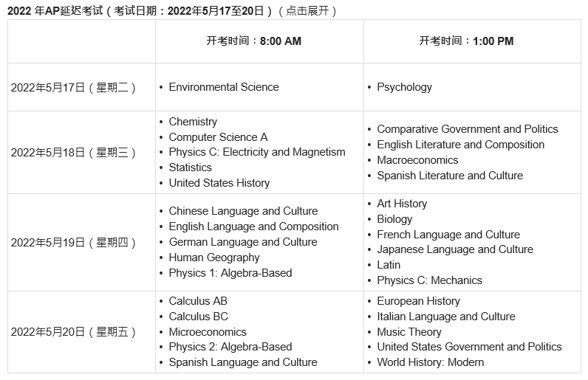The width and height of the screenshot is (588, 380).
Task: Click German Language and Culture
Action: coord(243,242)
